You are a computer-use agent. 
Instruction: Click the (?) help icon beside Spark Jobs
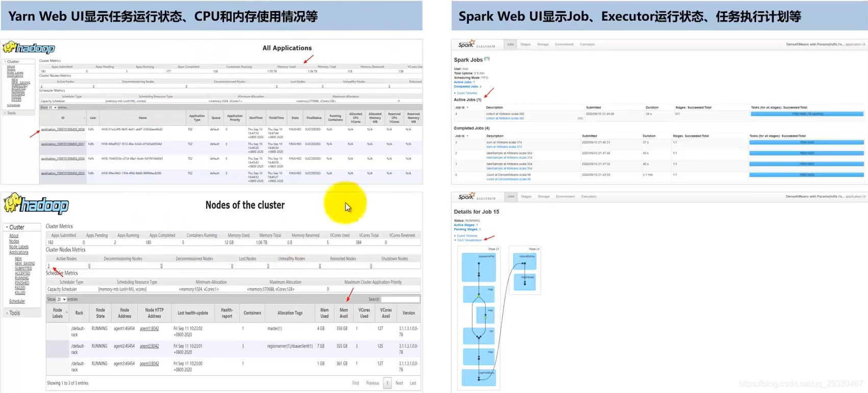[x=487, y=59]
